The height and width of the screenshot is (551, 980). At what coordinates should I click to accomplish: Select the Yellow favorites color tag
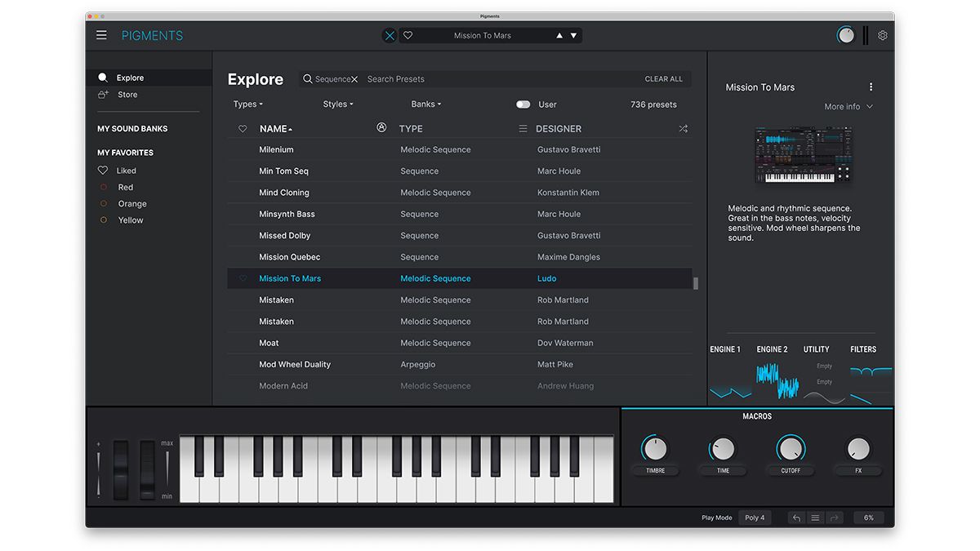click(x=104, y=220)
